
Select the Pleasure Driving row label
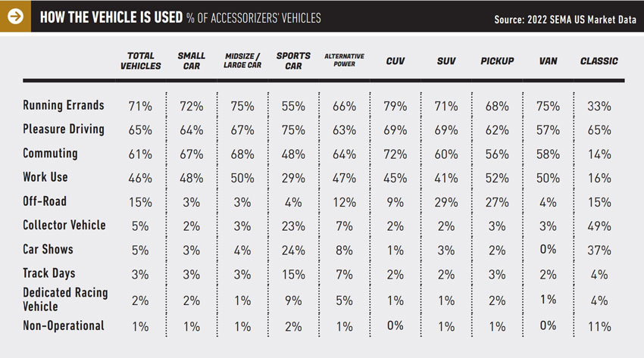[64, 129]
